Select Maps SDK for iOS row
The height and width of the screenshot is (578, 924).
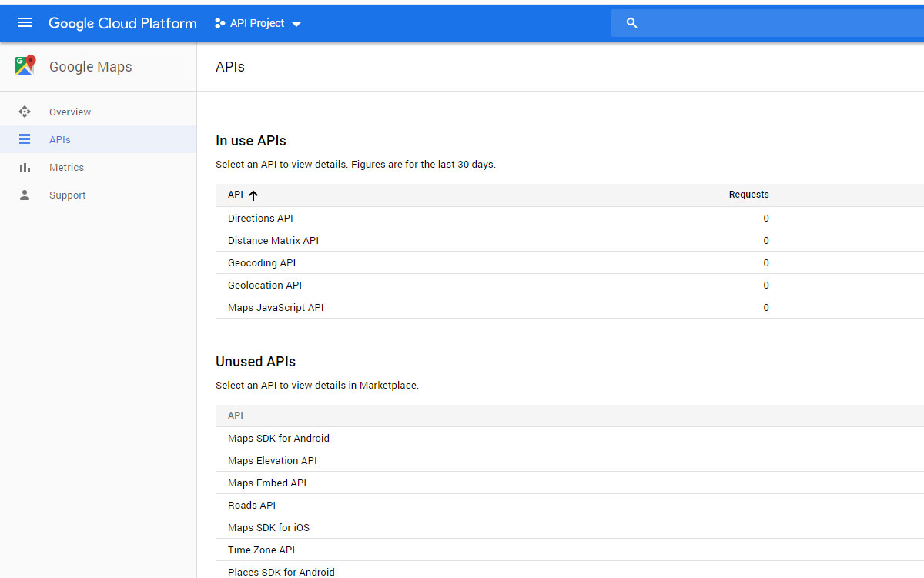(x=570, y=527)
